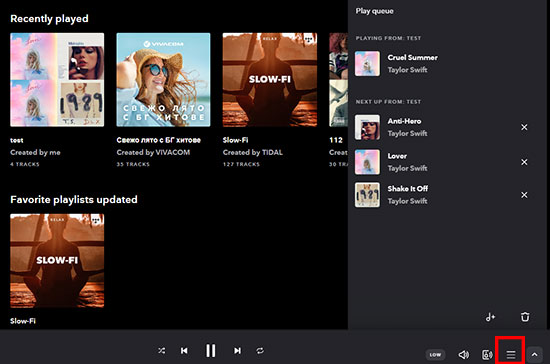The image size is (550, 364).
Task: Click the '127 TRACKS' label
Action: pos(241,164)
